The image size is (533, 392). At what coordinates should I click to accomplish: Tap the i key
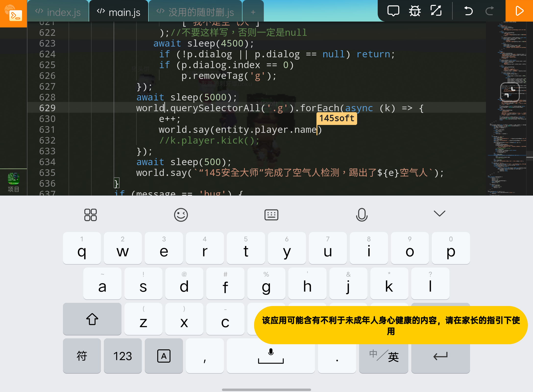pos(369,248)
